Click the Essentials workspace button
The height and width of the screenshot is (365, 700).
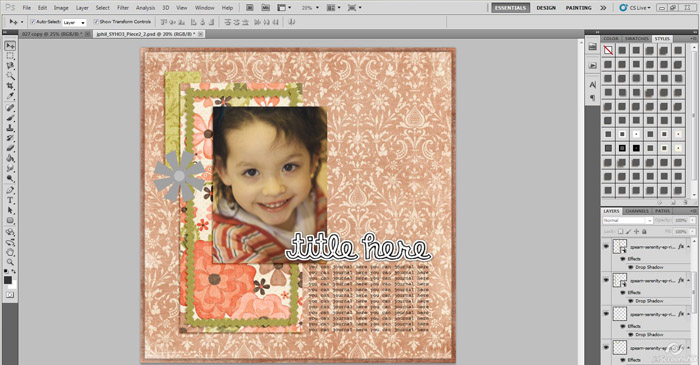coord(511,8)
